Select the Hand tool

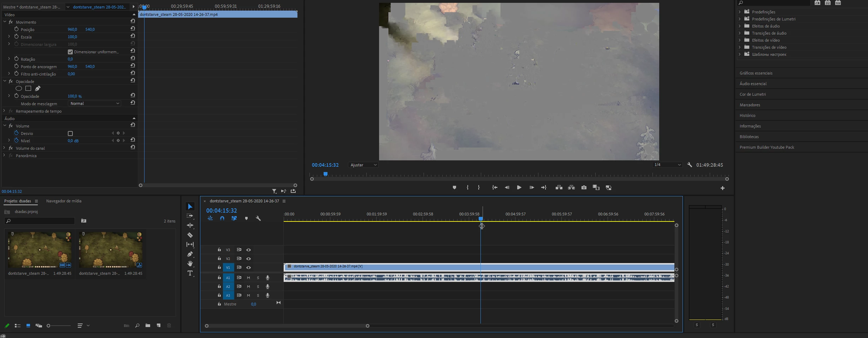(190, 263)
